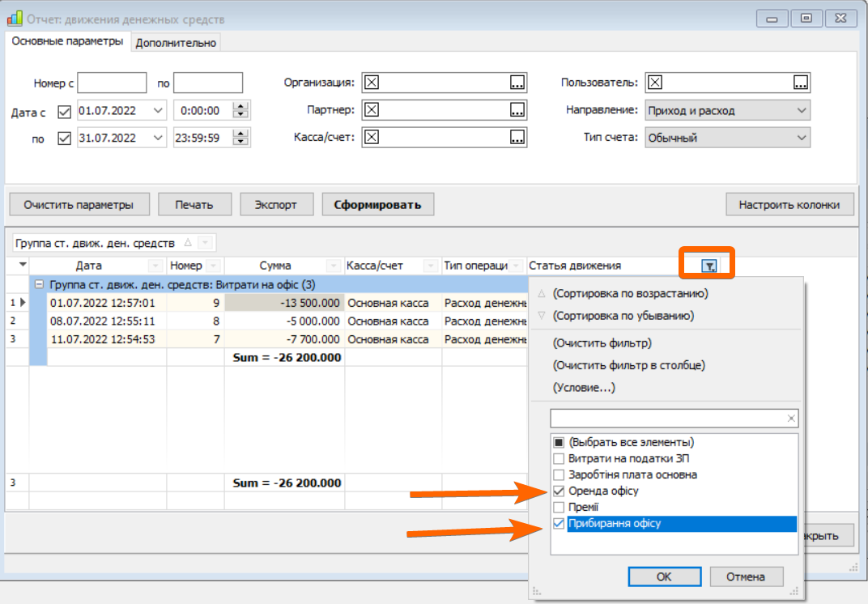
Task: Select Очистить фильтр в столбце
Action: pyautogui.click(x=629, y=365)
